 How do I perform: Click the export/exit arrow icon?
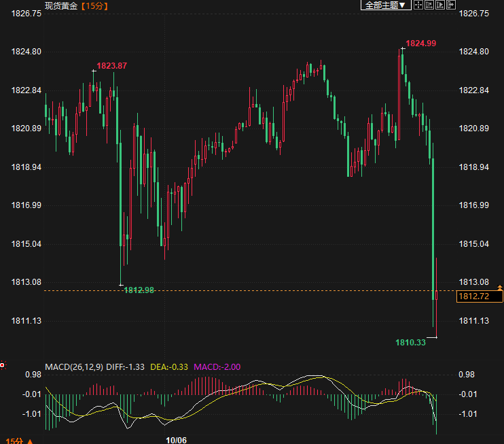(450, 5)
